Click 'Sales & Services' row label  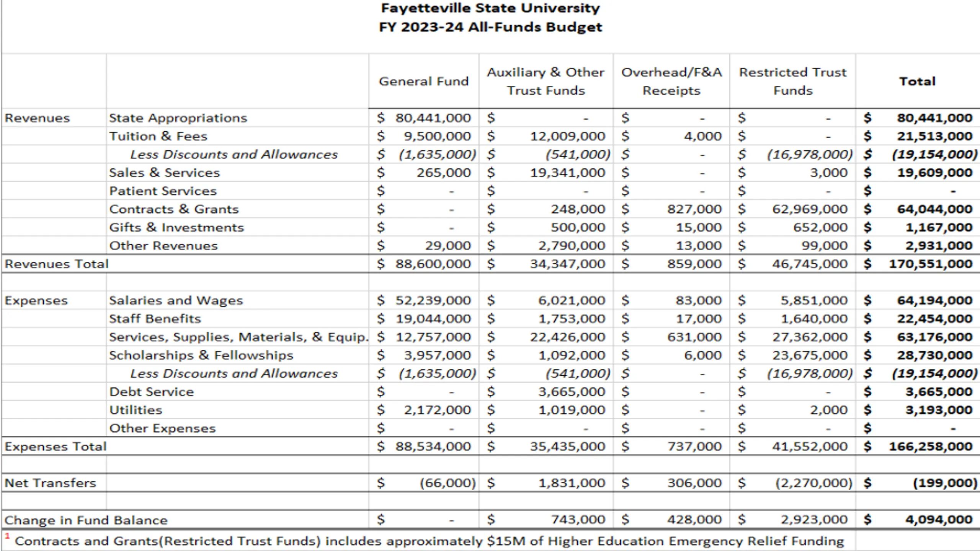(165, 173)
